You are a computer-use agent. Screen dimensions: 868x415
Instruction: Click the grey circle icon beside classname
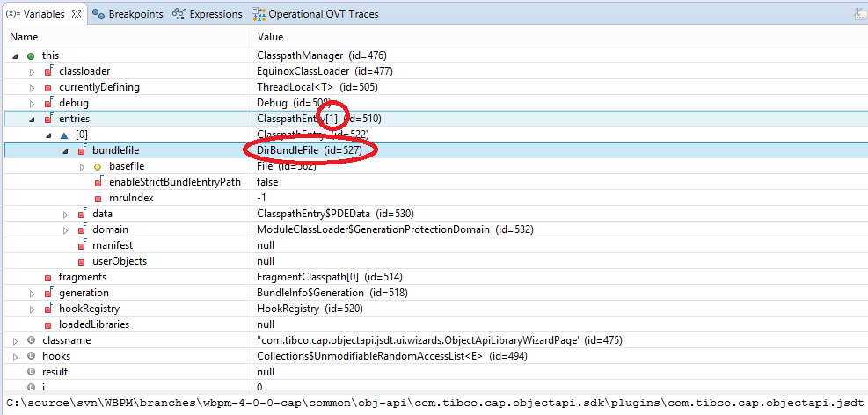tap(32, 340)
